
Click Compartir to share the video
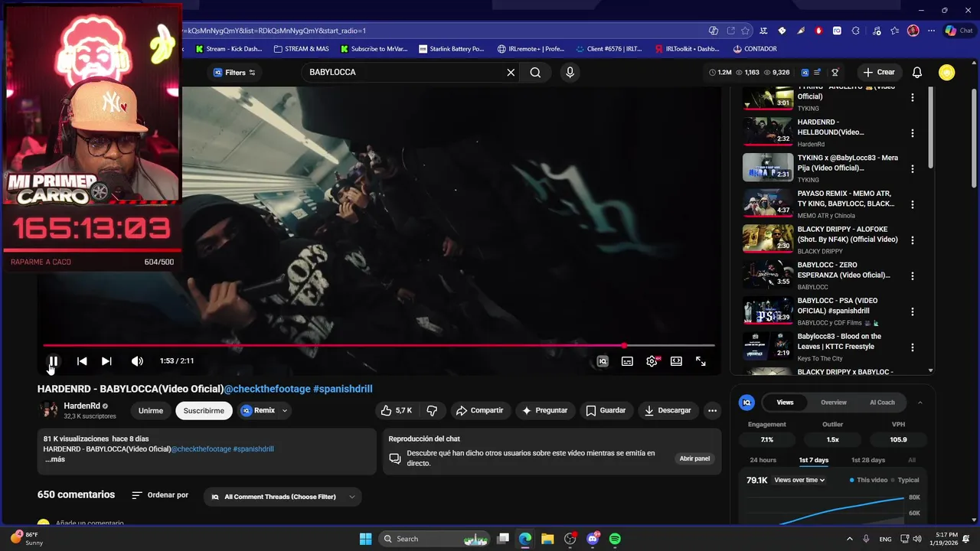point(479,410)
